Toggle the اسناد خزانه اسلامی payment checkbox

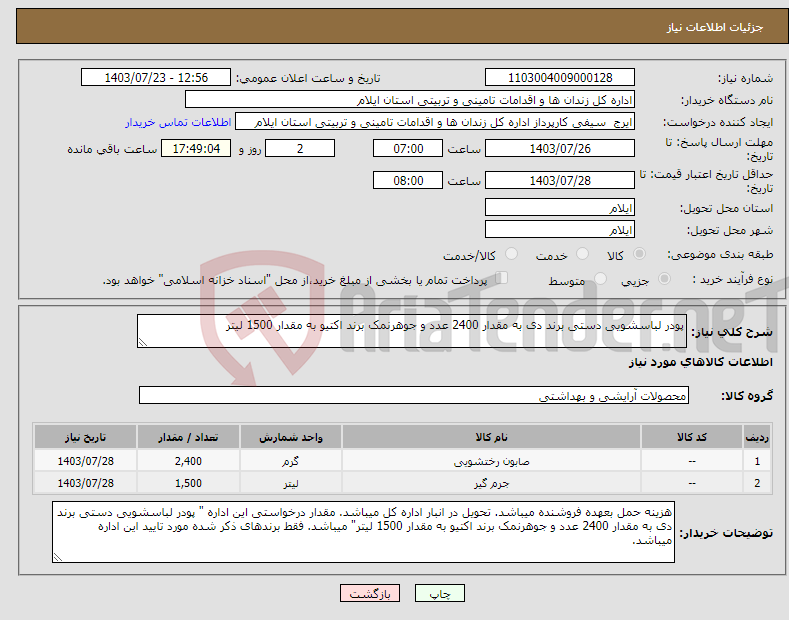click(x=502, y=277)
